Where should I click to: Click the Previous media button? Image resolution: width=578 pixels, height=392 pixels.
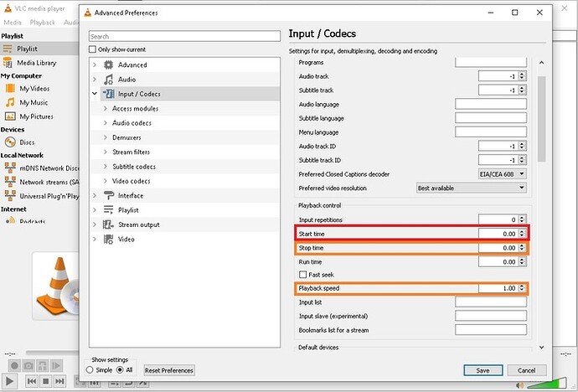(x=32, y=381)
